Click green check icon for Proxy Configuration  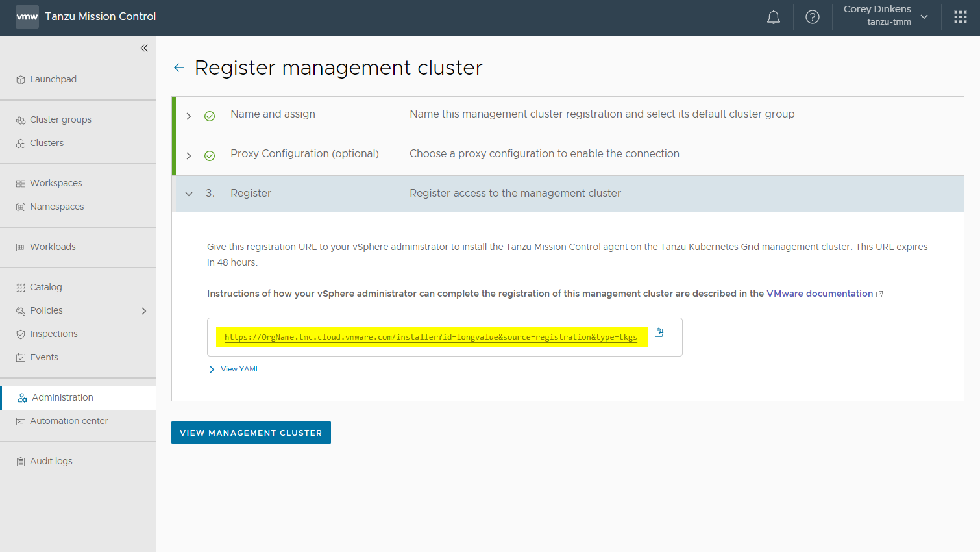pyautogui.click(x=210, y=156)
